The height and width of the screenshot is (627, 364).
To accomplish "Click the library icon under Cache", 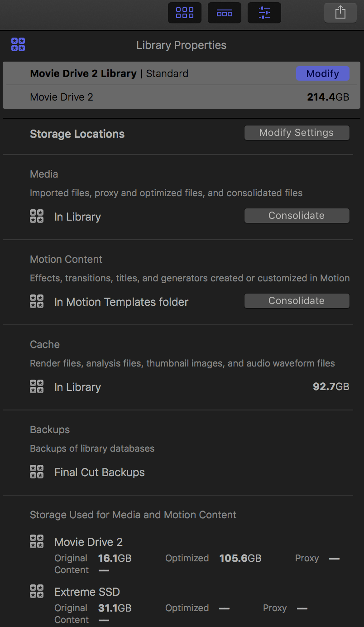I will click(x=37, y=387).
